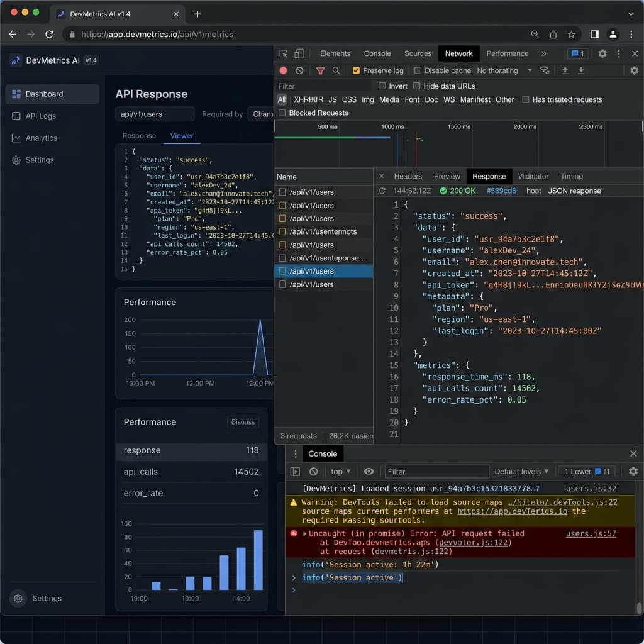Open the browser share icon

point(553,35)
